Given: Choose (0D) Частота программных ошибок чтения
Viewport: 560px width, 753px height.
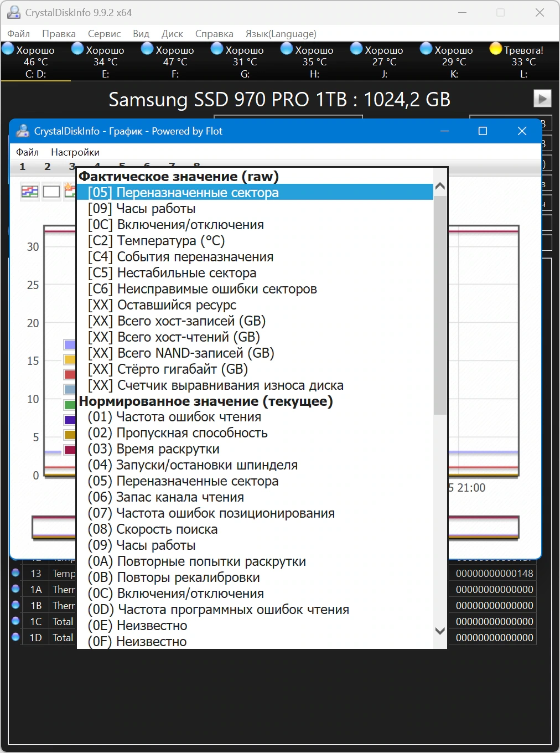Looking at the screenshot, I should [x=255, y=609].
